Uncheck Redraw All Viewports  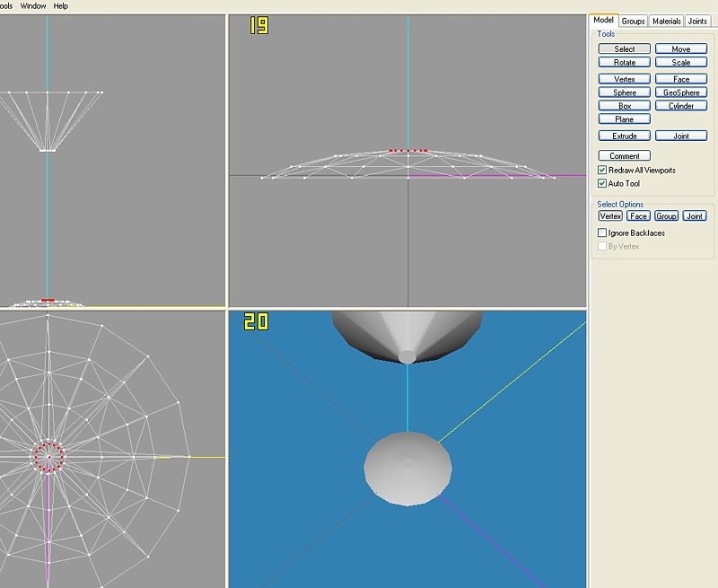602,170
